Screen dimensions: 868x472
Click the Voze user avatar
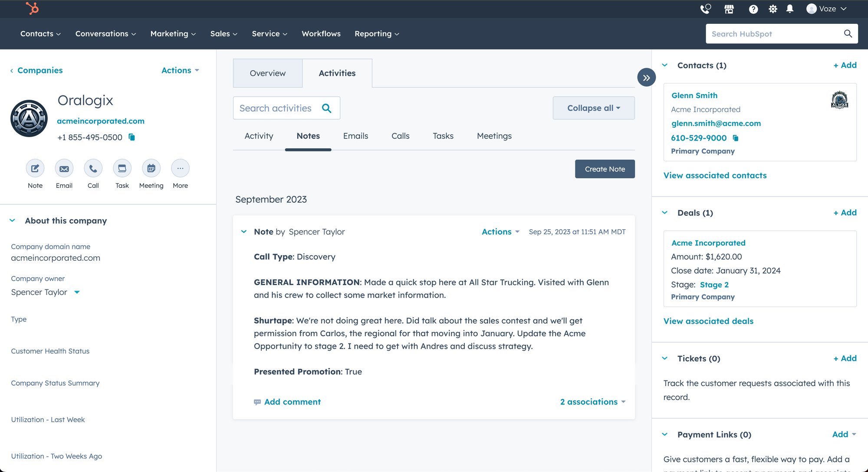click(811, 9)
